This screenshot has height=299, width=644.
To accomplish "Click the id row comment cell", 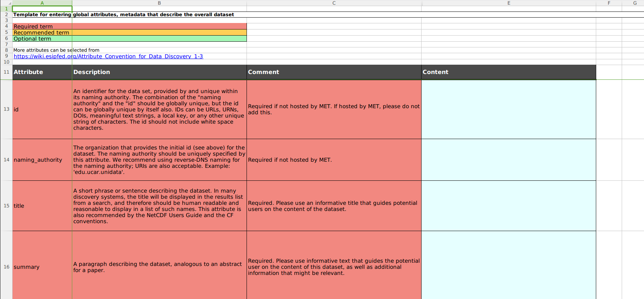I will coord(334,109).
